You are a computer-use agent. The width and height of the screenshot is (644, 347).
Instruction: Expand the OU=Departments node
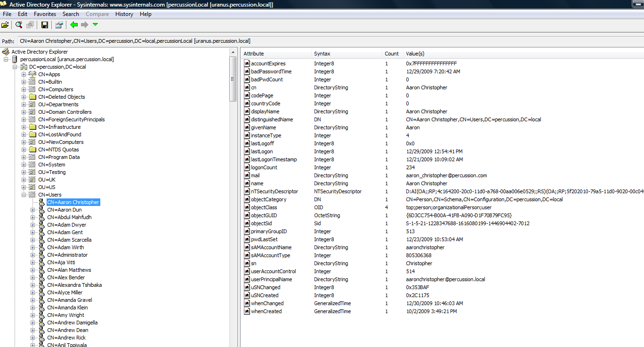click(x=24, y=104)
